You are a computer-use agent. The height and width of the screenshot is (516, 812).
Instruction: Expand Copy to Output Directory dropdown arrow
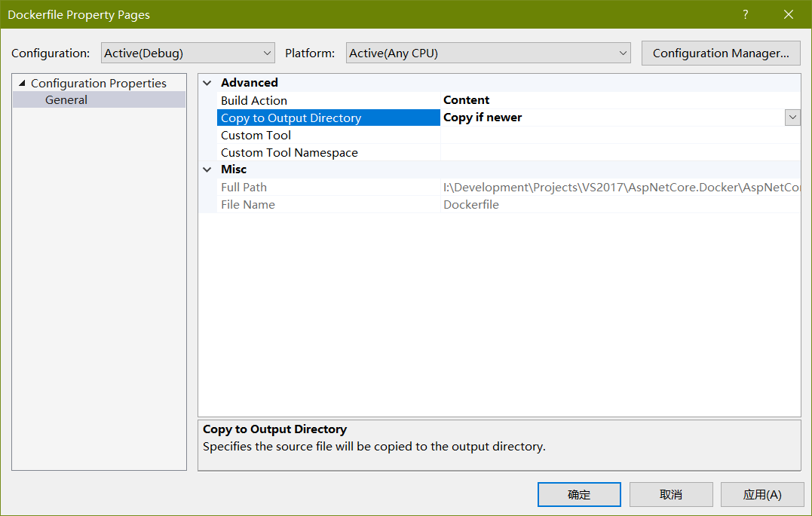tap(792, 118)
